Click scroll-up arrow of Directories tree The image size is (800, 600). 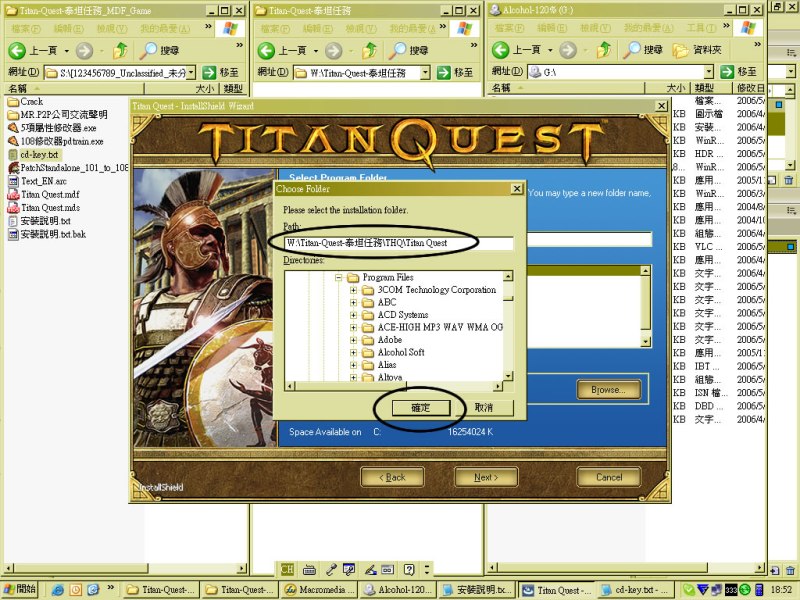tap(508, 276)
